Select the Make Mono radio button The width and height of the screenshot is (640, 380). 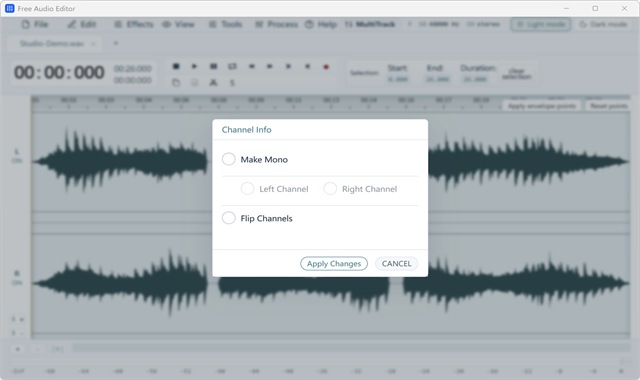[229, 159]
